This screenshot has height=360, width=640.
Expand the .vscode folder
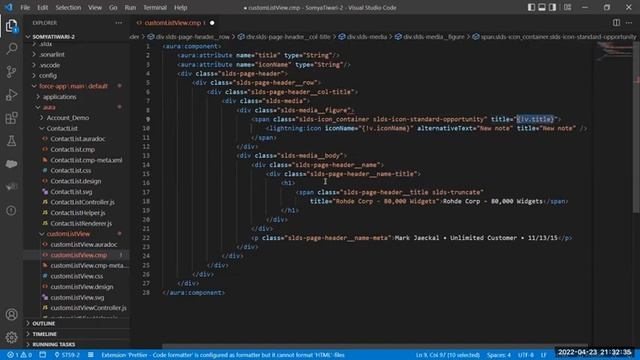[x=49, y=65]
